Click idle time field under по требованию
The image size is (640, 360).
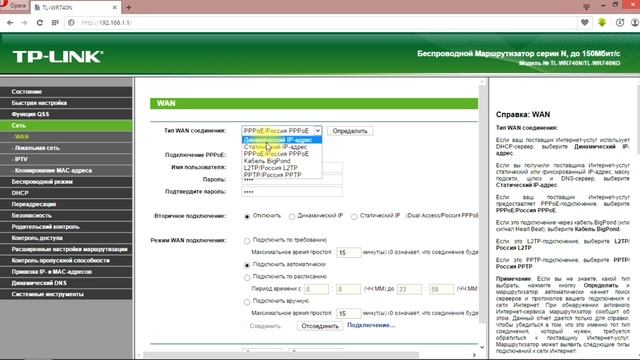348,253
